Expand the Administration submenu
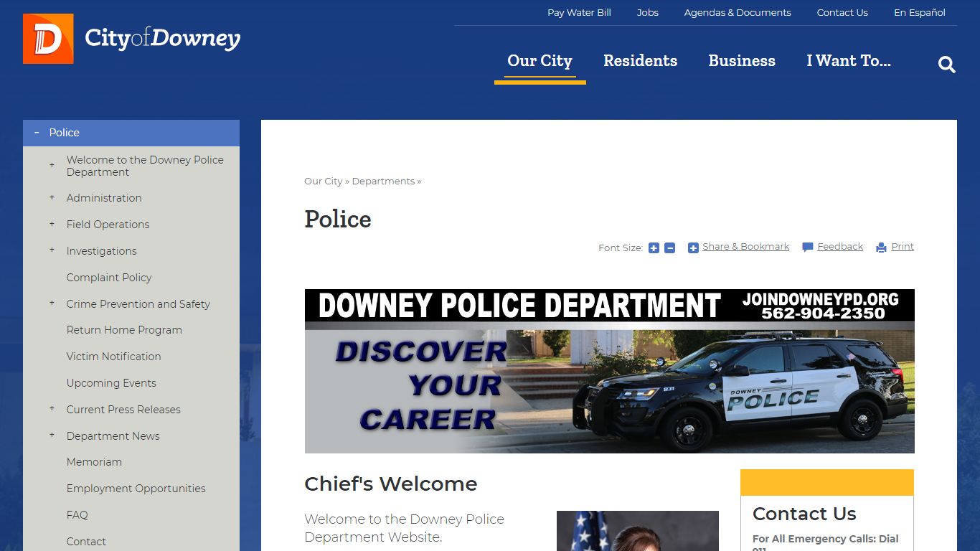The width and height of the screenshot is (980, 551). (x=52, y=197)
